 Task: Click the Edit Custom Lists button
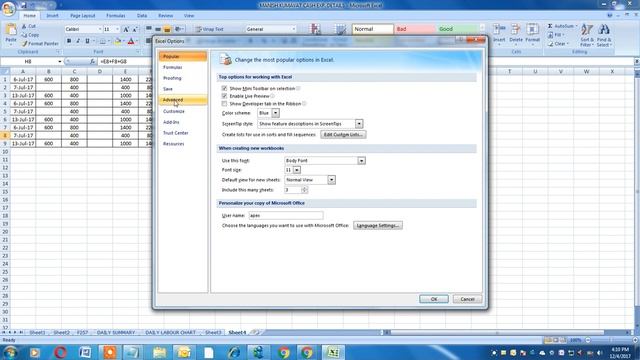click(343, 135)
